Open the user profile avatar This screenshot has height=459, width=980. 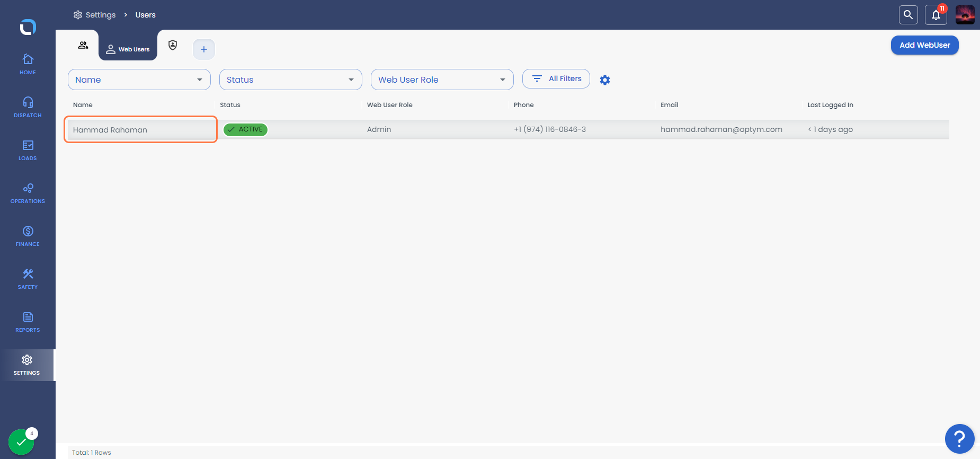(965, 15)
